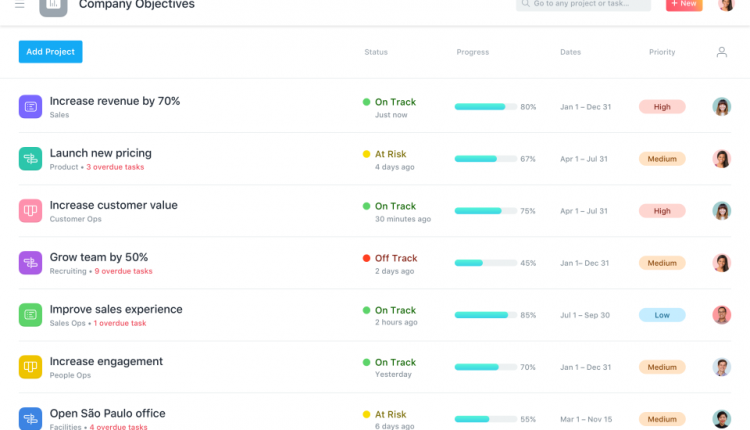Click the green Improve sales experience icon
The width and height of the screenshot is (750, 430).
[30, 314]
